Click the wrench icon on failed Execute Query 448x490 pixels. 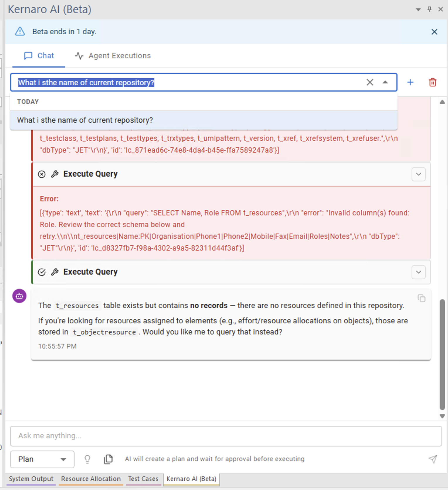pyautogui.click(x=55, y=174)
